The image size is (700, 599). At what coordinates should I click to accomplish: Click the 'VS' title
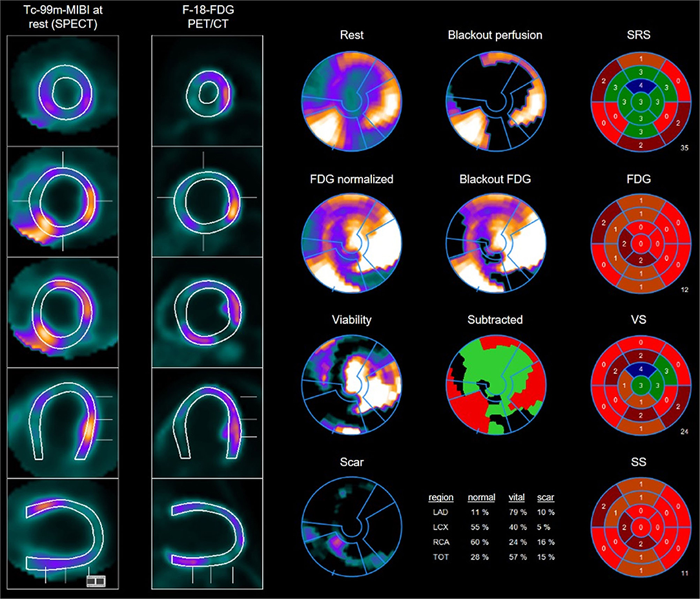(x=639, y=320)
